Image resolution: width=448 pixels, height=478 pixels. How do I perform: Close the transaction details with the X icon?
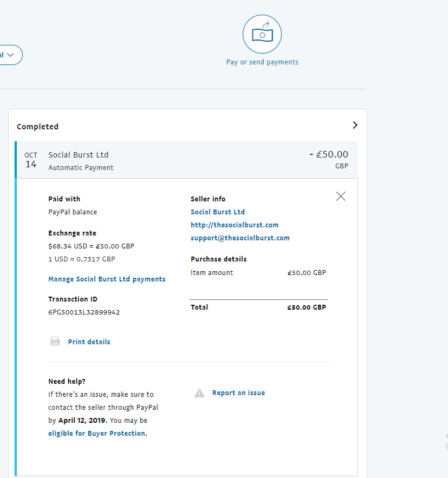[341, 196]
